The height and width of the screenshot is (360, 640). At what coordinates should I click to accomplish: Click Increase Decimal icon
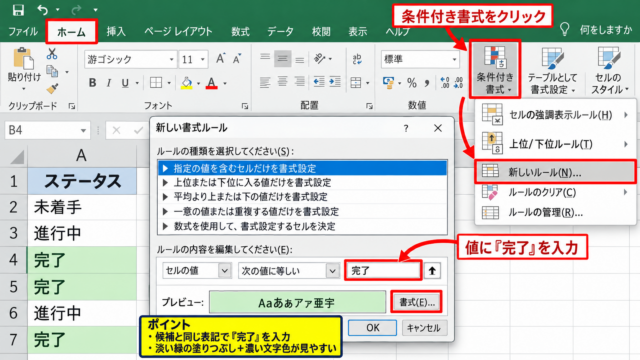coord(444,83)
